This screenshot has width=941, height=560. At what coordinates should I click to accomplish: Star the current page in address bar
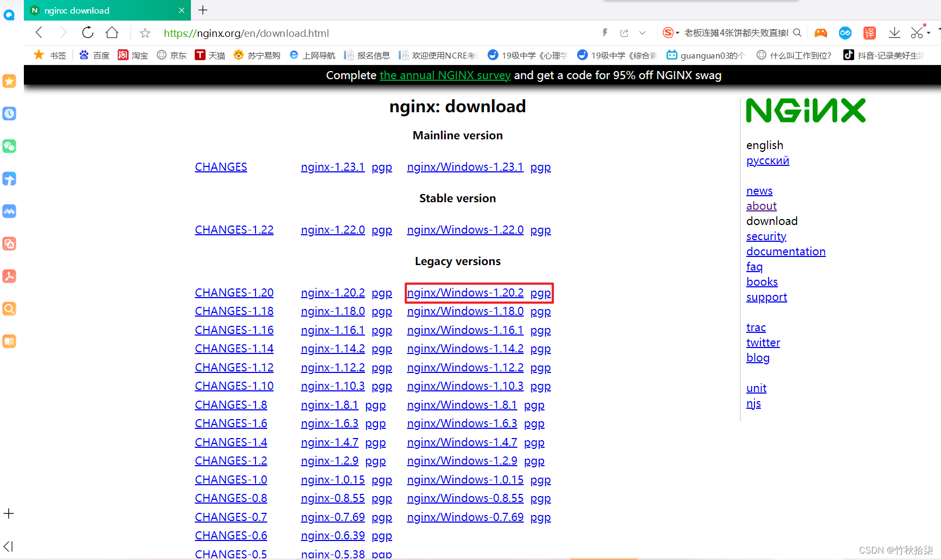click(x=144, y=33)
